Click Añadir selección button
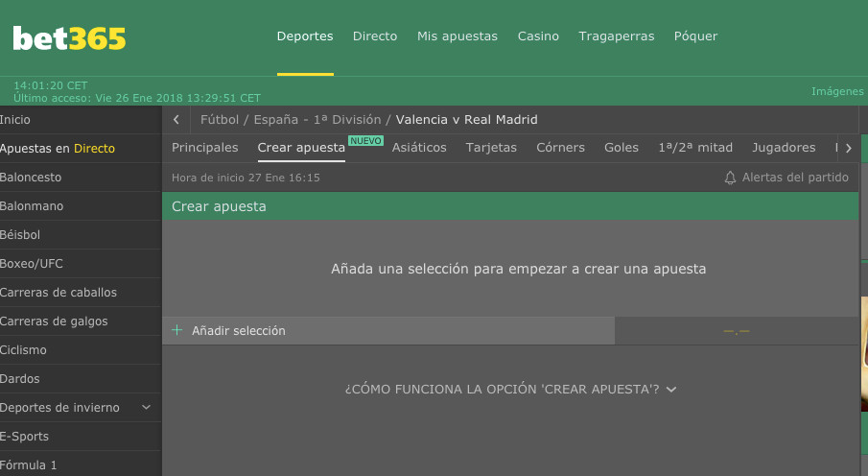Screen dimensions: 868x476 (239, 331)
